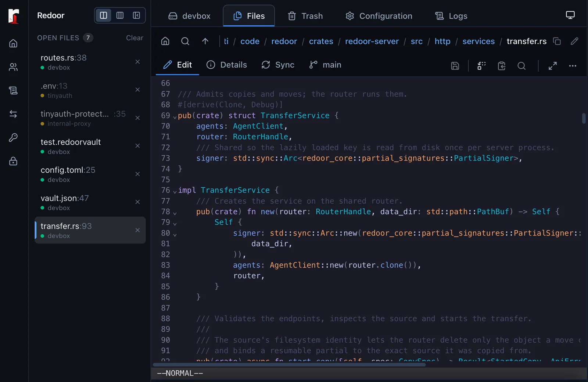
Task: Clear all open files
Action: (x=135, y=38)
